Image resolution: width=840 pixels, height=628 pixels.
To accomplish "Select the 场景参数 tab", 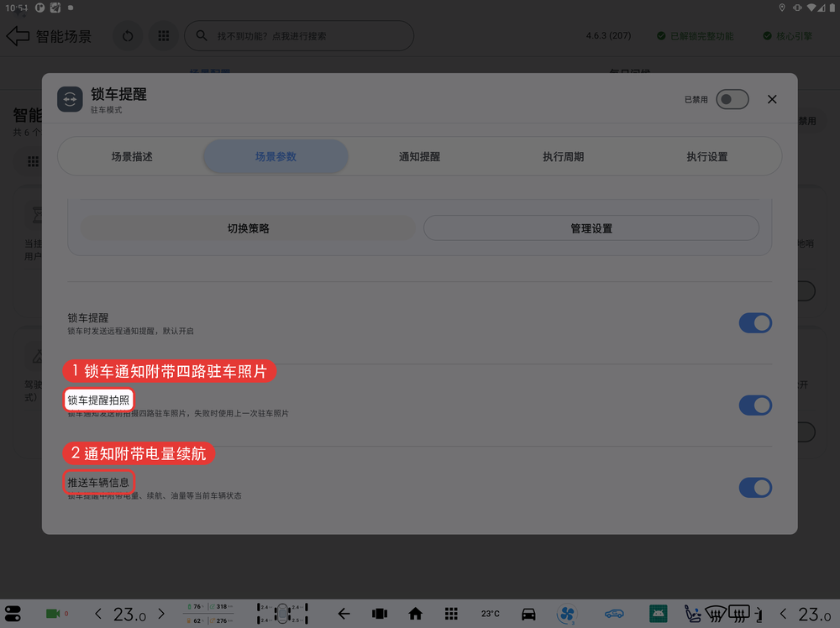I will click(x=276, y=156).
